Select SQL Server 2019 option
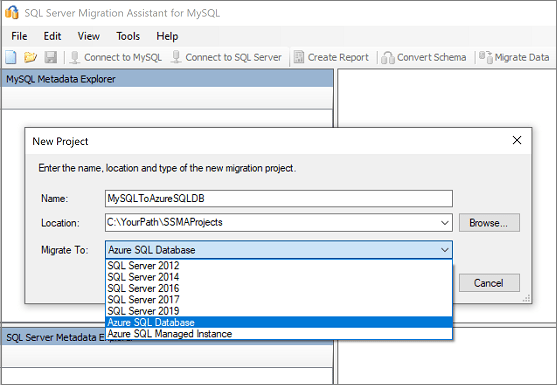 (279, 311)
